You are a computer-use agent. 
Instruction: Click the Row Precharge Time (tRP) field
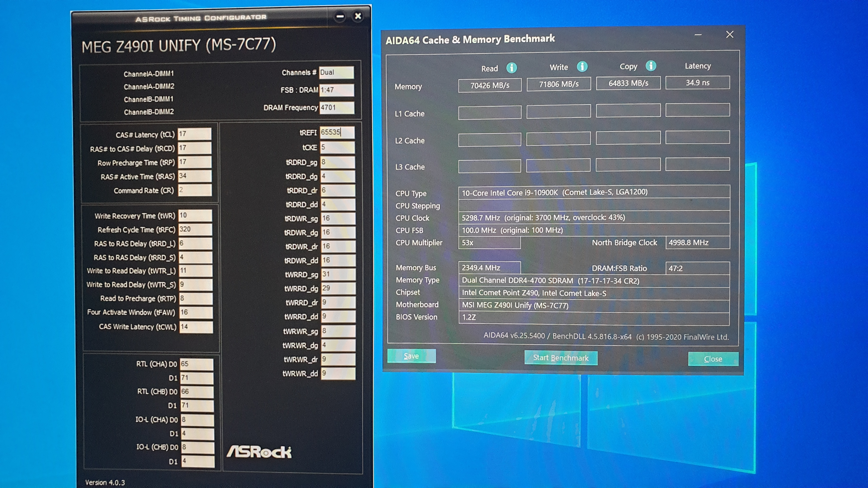(x=195, y=162)
